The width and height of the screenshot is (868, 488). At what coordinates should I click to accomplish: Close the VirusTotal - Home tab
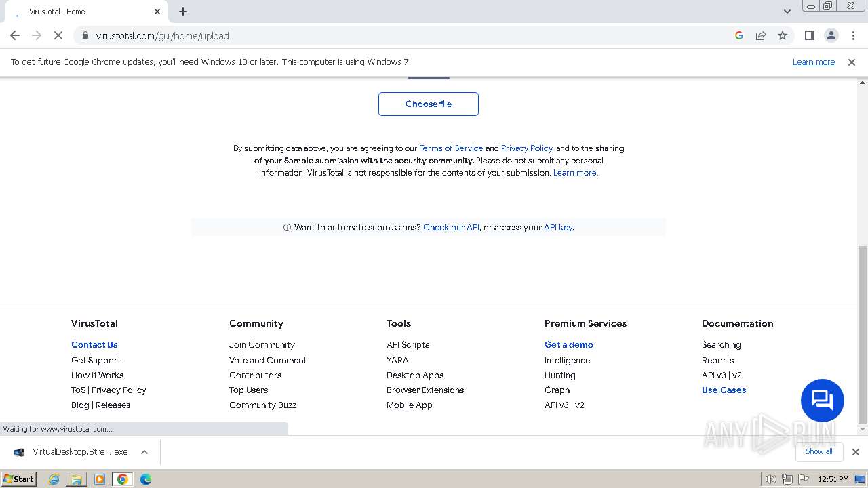(x=157, y=12)
